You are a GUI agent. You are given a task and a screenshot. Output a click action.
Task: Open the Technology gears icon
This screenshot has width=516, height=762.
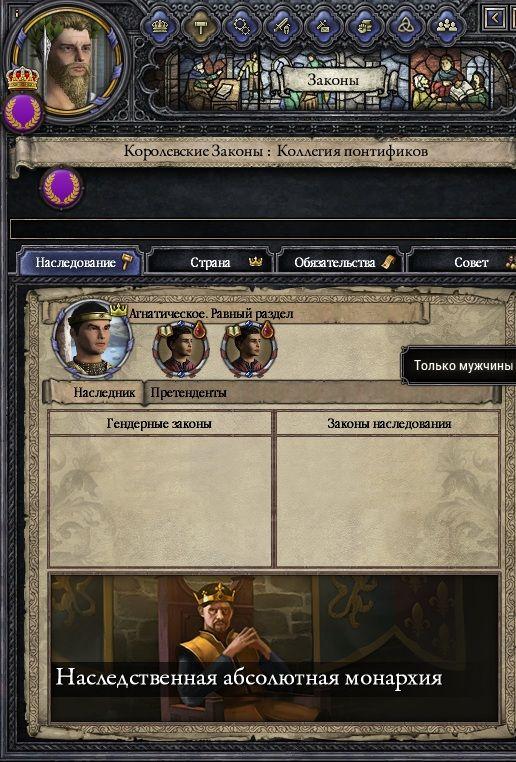coord(241,26)
